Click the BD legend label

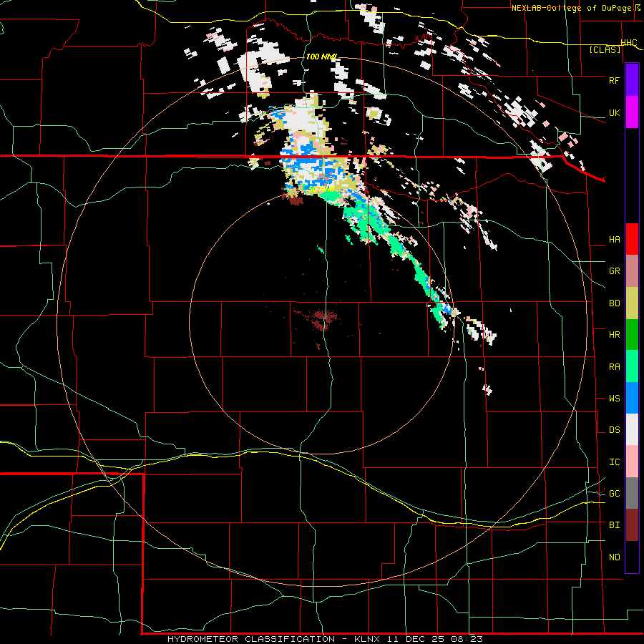coord(614,303)
